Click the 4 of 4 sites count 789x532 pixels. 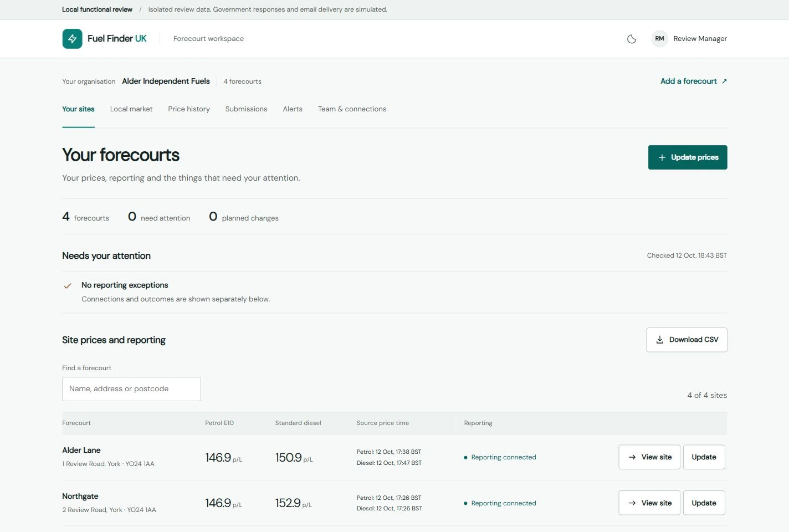point(707,395)
